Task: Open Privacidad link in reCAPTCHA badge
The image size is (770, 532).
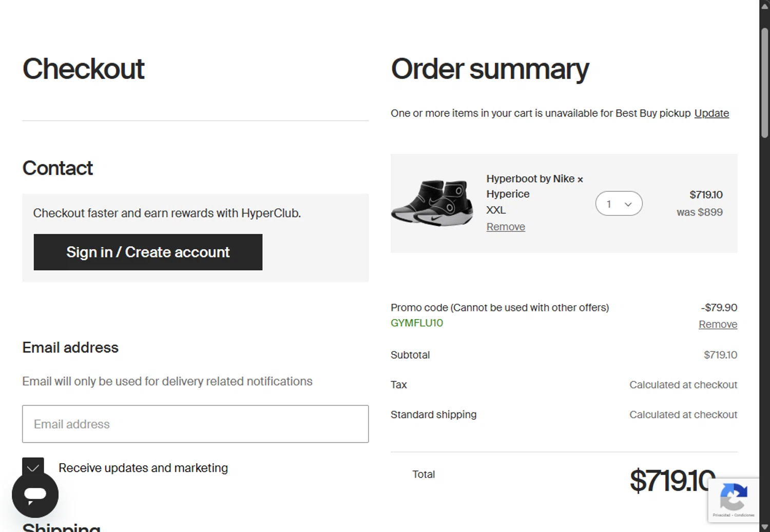Action: click(721, 515)
